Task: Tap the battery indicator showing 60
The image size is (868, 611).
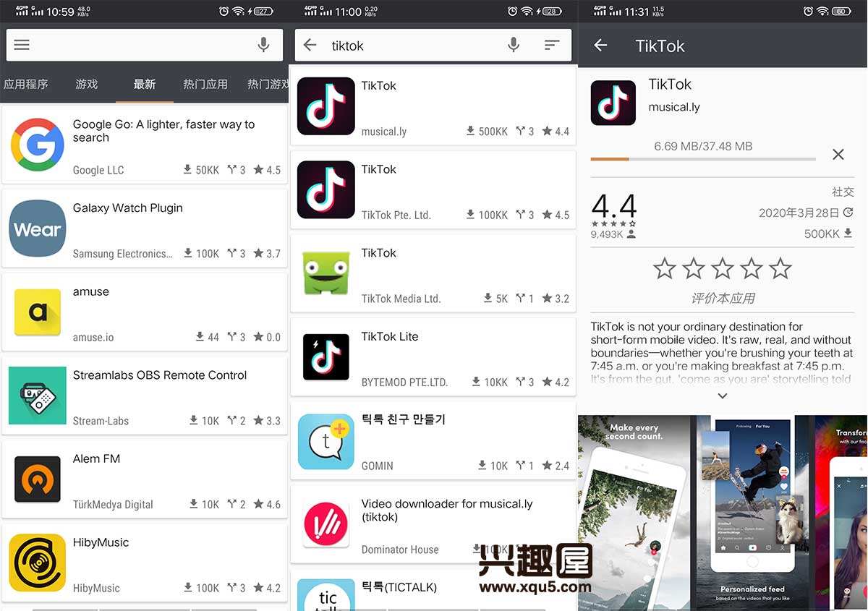Action: (x=841, y=11)
